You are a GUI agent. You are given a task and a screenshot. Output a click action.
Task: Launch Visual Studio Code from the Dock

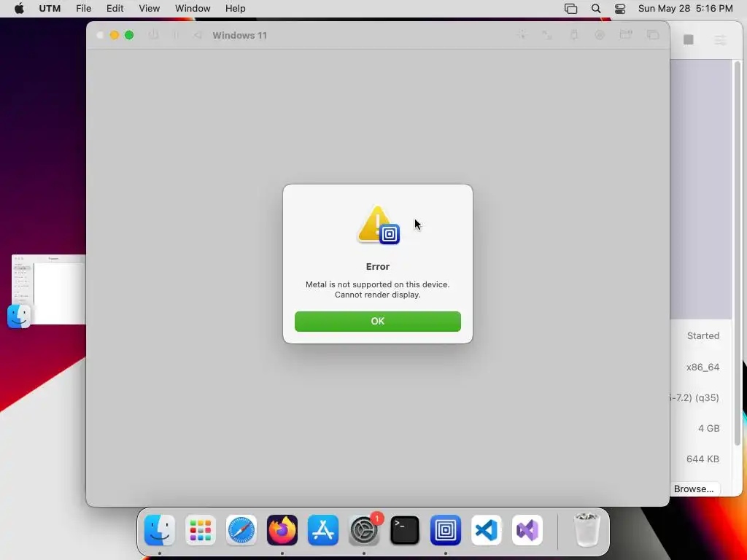(x=487, y=530)
